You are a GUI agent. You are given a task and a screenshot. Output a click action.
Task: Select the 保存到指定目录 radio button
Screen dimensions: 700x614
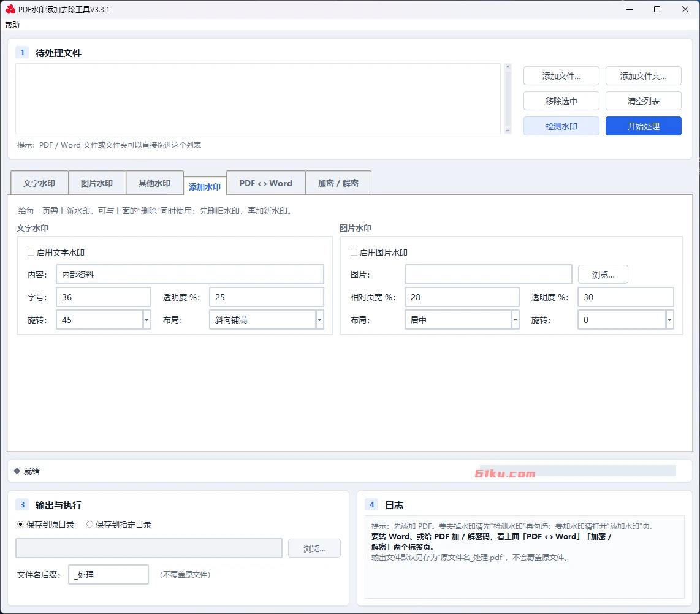pos(89,525)
